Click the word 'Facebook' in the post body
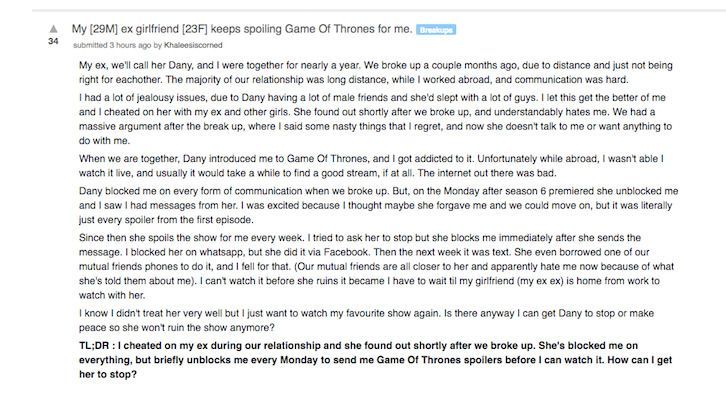This screenshot has height=394, width=726. [345, 252]
